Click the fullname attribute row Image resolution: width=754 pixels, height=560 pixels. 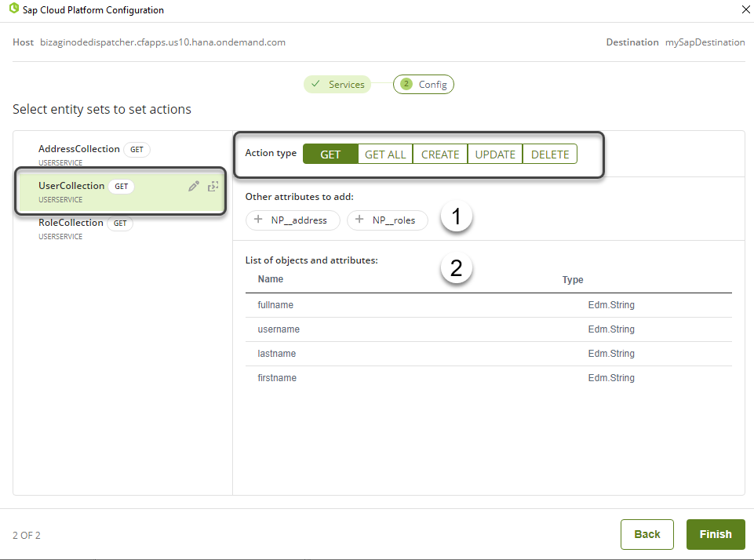[x=489, y=305]
